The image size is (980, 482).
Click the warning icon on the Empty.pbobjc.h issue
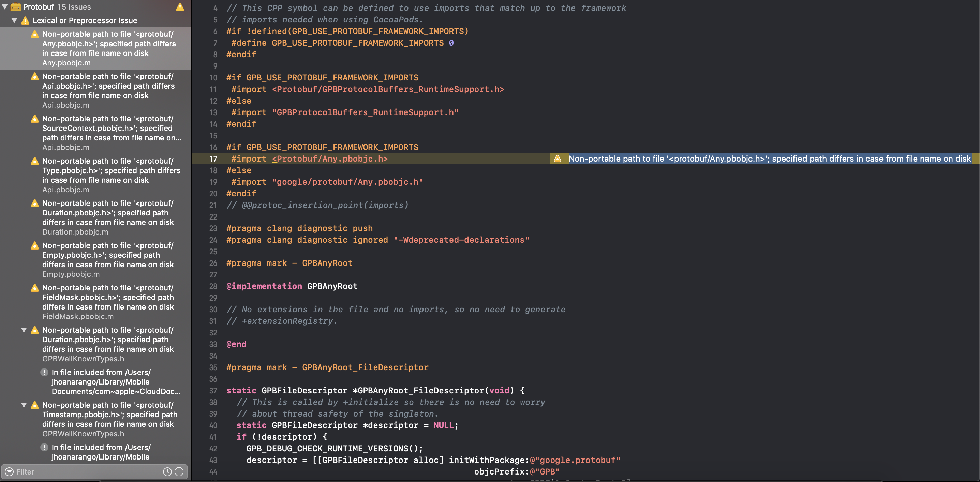coord(35,245)
